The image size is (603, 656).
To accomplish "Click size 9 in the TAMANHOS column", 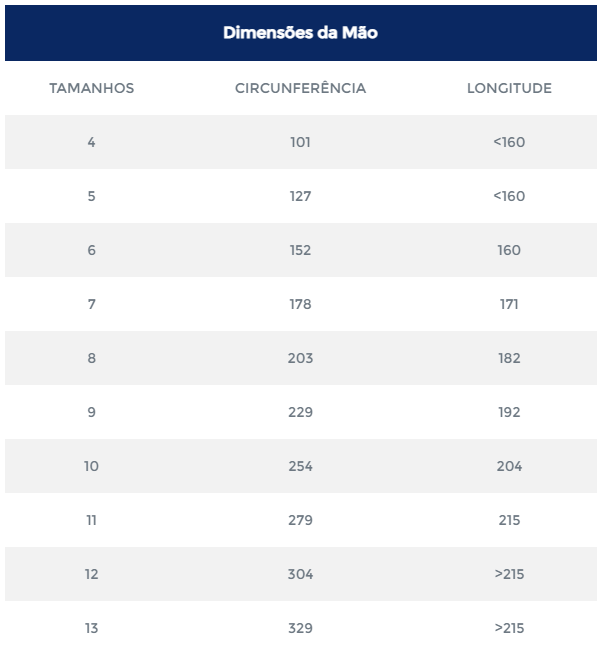I will click(91, 412).
